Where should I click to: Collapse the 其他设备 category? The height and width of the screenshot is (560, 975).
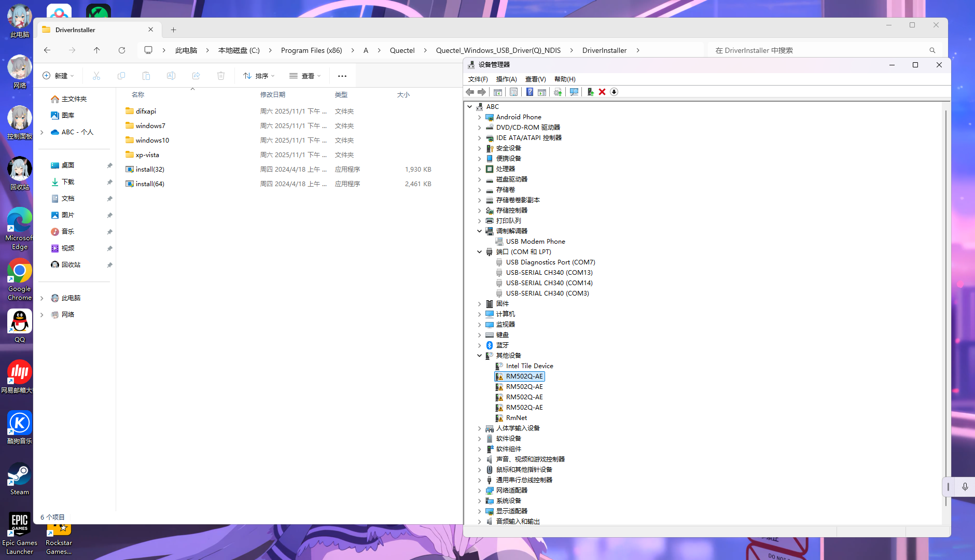pos(480,356)
